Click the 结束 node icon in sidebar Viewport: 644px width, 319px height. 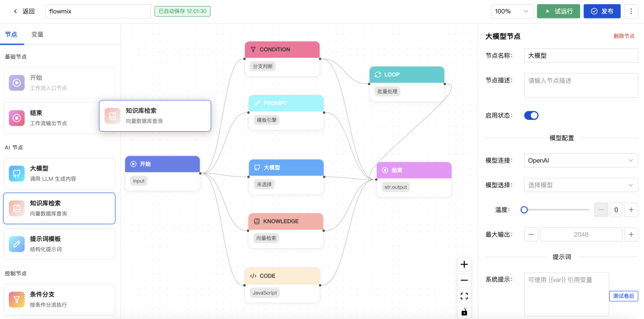pyautogui.click(x=17, y=118)
